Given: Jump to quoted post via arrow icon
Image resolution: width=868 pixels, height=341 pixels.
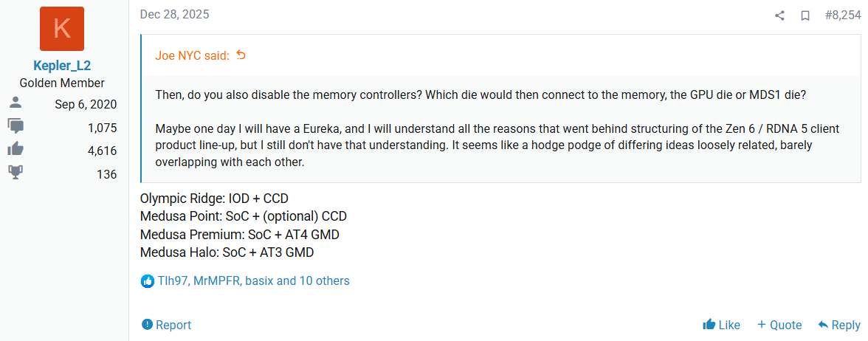Looking at the screenshot, I should pyautogui.click(x=241, y=55).
